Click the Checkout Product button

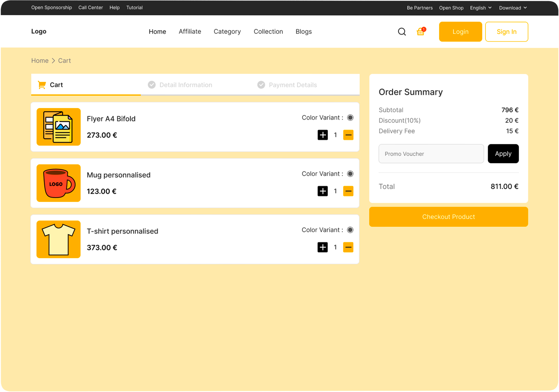click(448, 217)
